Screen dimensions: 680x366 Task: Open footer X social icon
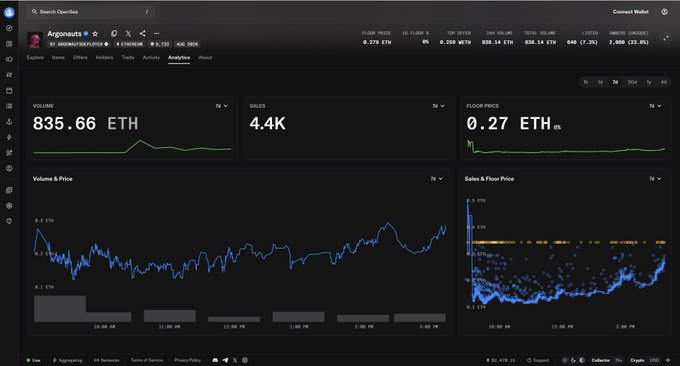tap(235, 360)
